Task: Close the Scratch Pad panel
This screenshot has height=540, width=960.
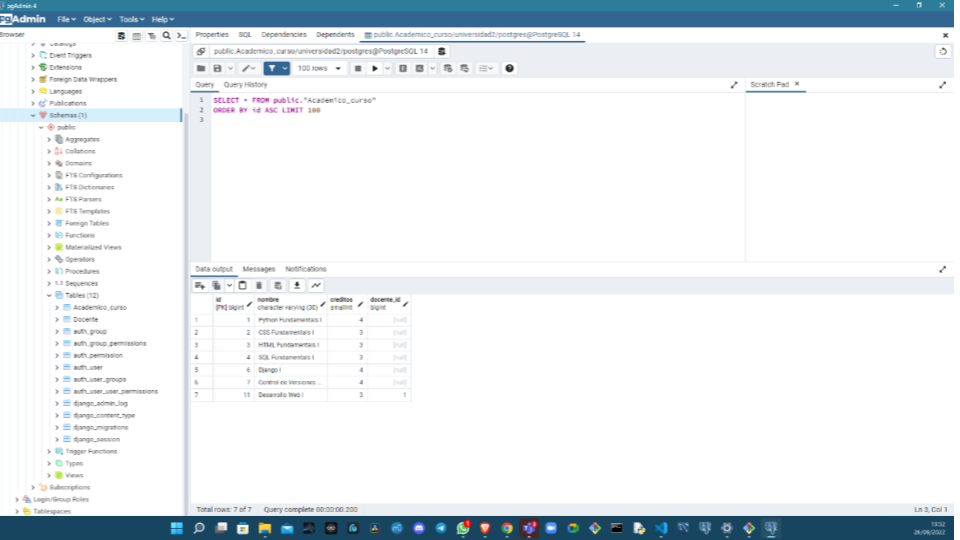Action: click(x=797, y=84)
